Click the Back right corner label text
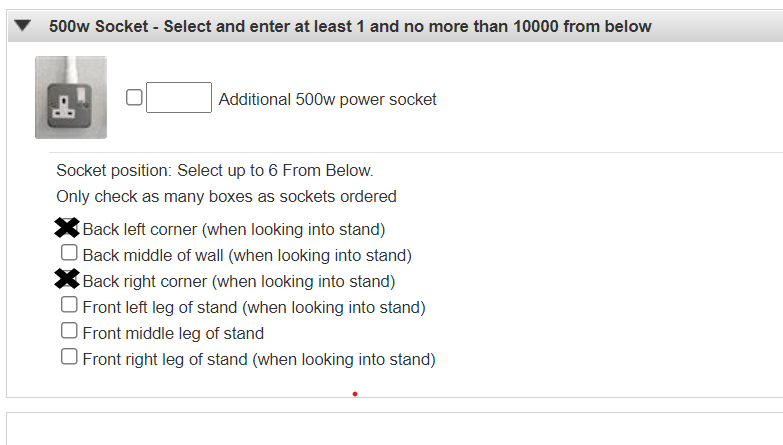 (239, 281)
